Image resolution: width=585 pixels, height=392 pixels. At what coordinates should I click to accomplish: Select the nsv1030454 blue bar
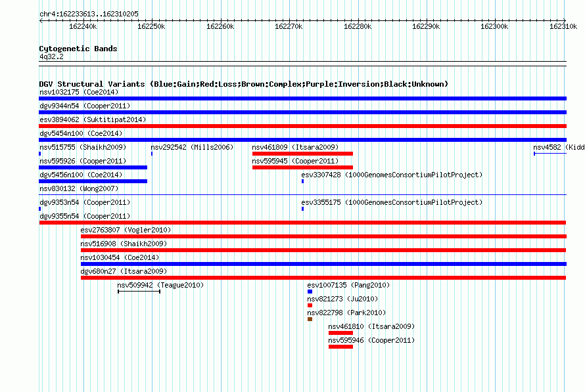[323, 264]
